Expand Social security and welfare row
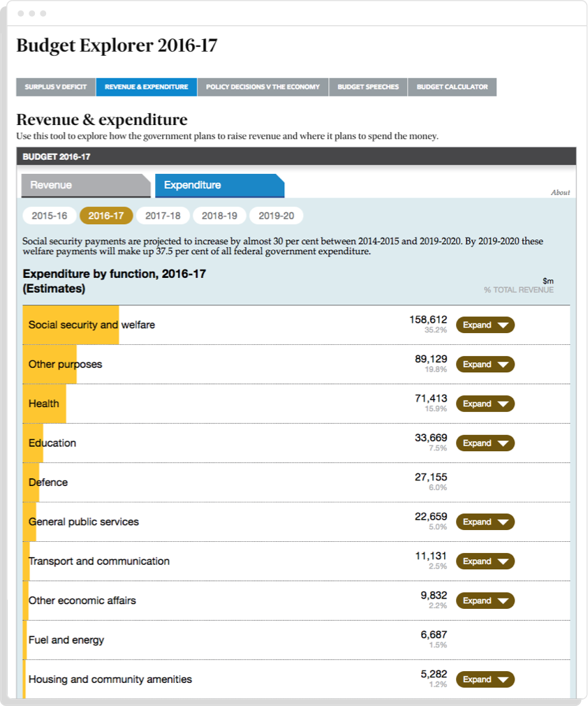 coord(485,325)
